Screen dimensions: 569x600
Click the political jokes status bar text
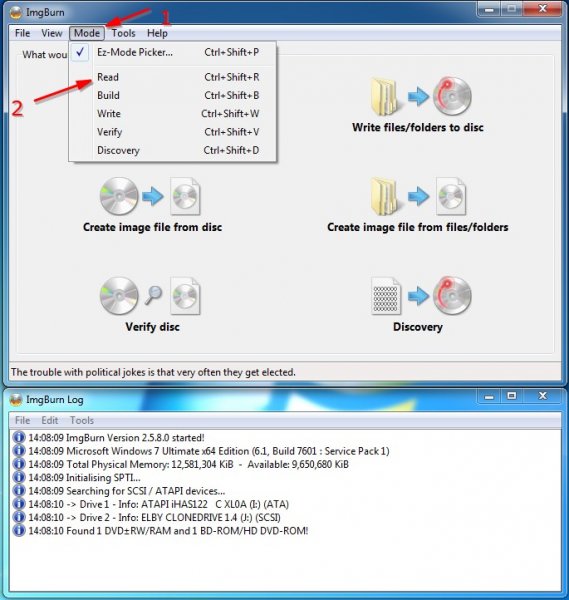pyautogui.click(x=153, y=372)
